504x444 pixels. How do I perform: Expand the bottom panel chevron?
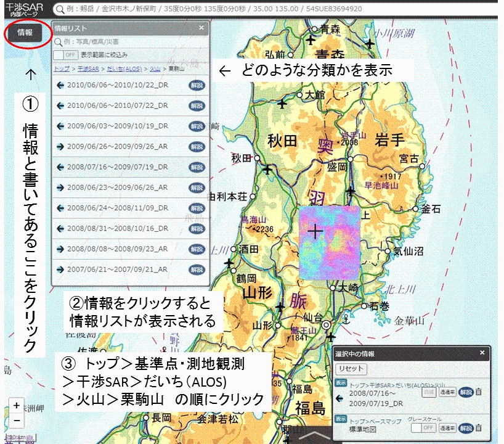(314, 436)
